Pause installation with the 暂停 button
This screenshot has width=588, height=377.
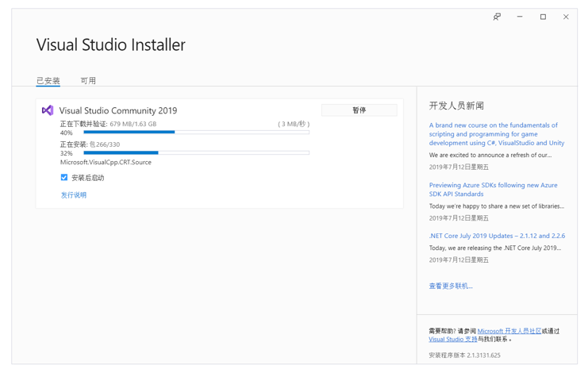pos(359,110)
